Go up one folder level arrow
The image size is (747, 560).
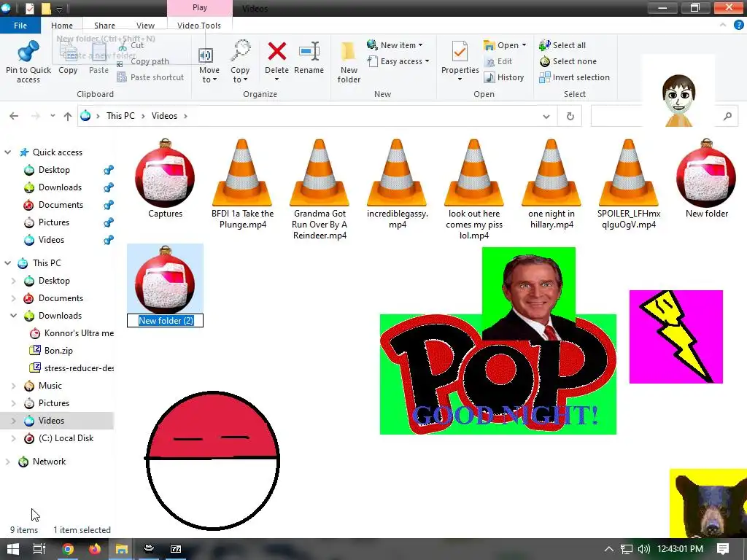click(x=68, y=116)
